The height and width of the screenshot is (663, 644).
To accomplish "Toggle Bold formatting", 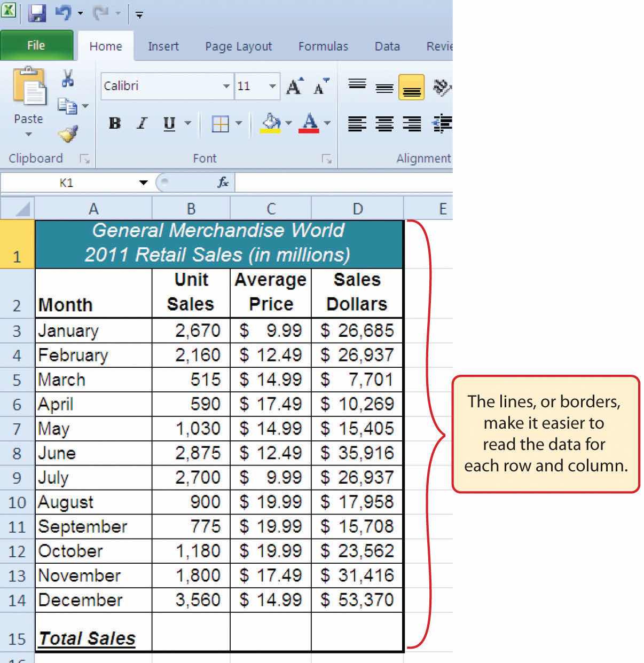I will [114, 124].
